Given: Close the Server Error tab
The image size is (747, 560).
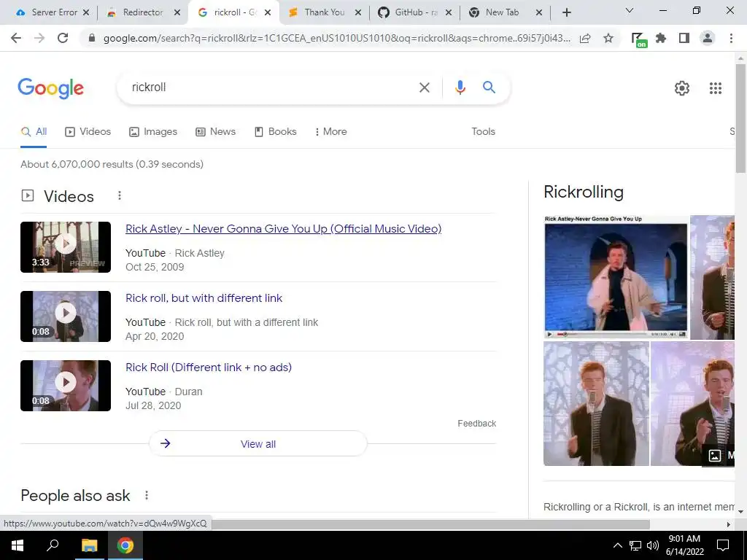Looking at the screenshot, I should click(86, 13).
